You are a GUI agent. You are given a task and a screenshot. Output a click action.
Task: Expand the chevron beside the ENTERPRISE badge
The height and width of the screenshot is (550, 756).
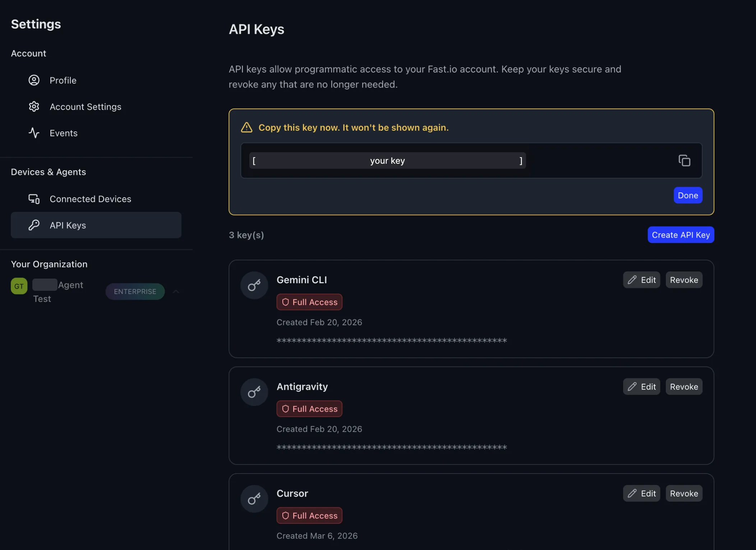pos(176,292)
